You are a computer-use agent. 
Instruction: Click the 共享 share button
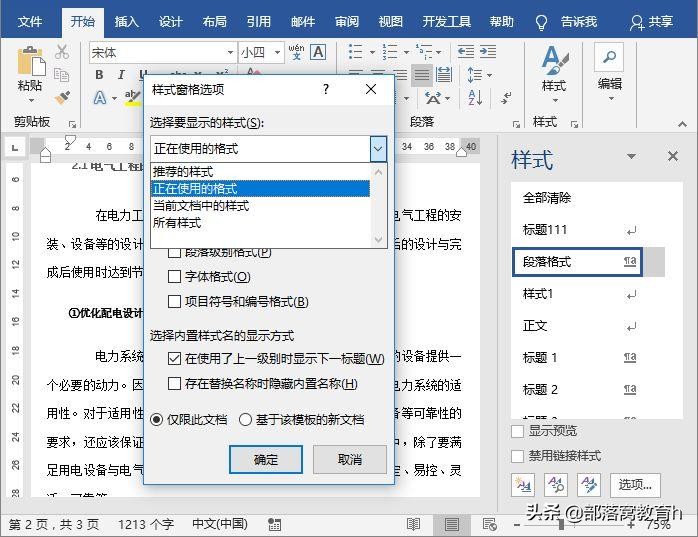(651, 22)
